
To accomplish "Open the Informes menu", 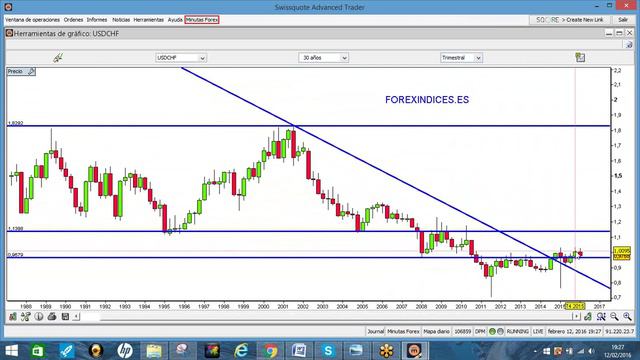I will tap(97, 20).
